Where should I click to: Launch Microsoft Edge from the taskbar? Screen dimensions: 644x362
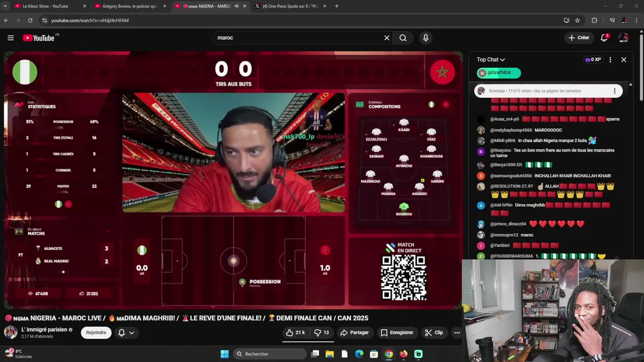[x=359, y=354]
